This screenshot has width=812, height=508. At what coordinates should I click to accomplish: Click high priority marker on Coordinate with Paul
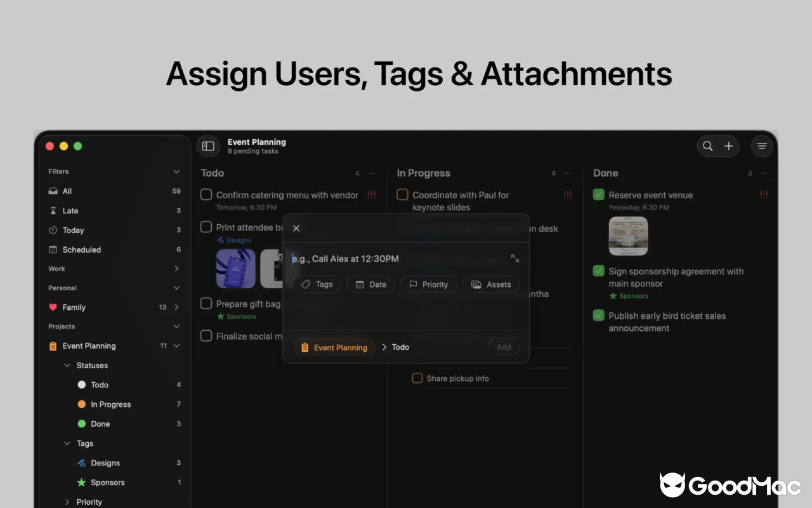tap(568, 195)
